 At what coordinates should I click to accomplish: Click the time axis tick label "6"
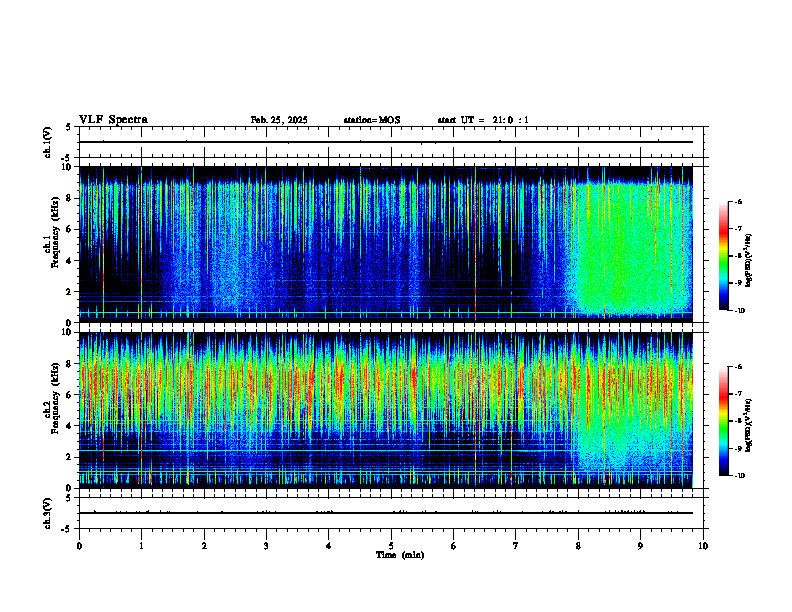(453, 546)
